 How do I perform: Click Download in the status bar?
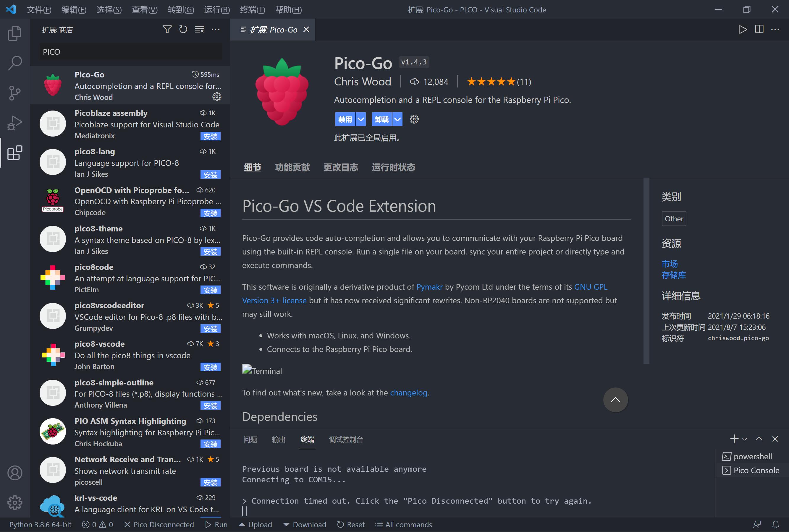click(x=305, y=525)
